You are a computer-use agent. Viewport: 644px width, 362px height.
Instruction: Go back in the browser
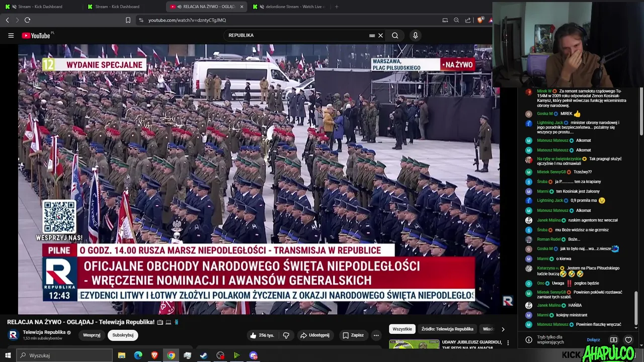tap(7, 20)
